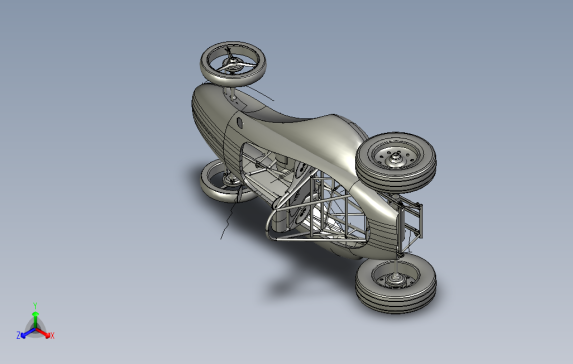Select the lower rear tire of the car
573x364 pixels.
pyautogui.click(x=396, y=284)
